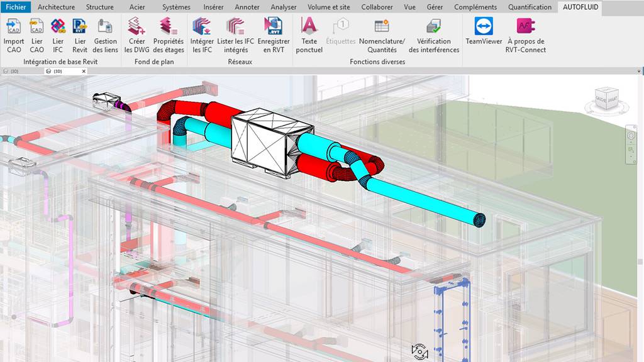The image size is (644, 362).
Task: Switch to the inactive first {3D} view tab
Action: [x=14, y=71]
